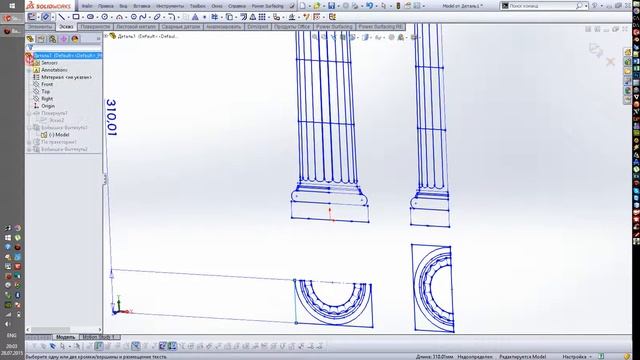
Task: Select the Annotations tree item
Action: click(x=54, y=70)
